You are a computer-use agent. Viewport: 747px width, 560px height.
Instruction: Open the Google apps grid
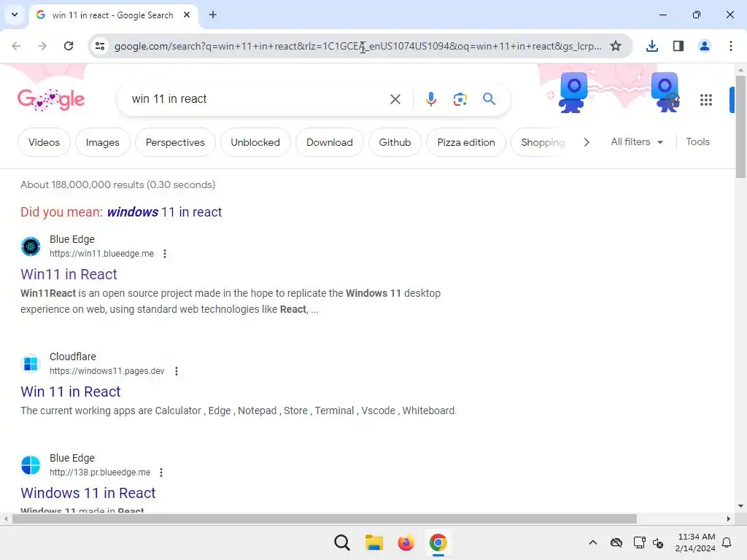click(706, 99)
